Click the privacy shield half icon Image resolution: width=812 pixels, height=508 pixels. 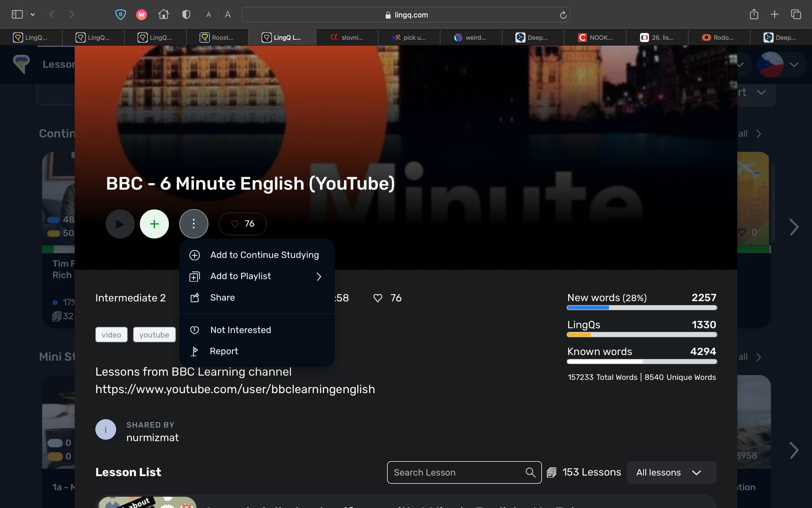tap(186, 14)
